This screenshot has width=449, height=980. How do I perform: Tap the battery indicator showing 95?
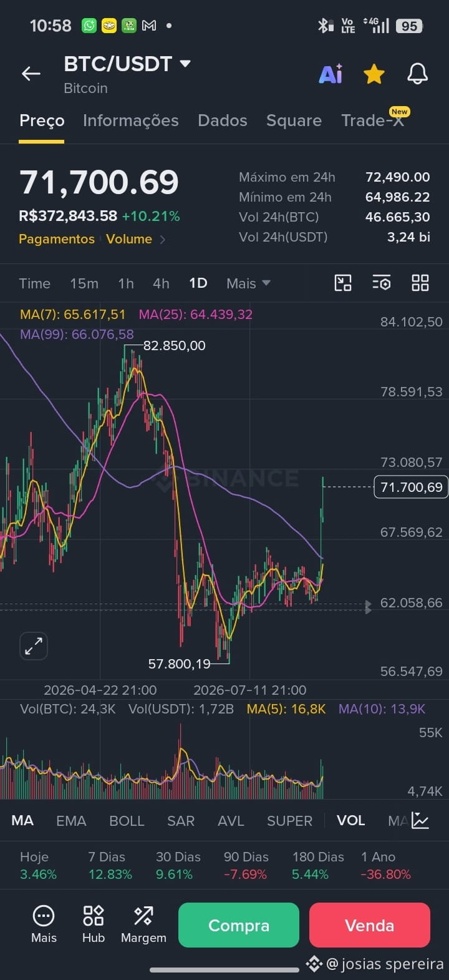[x=409, y=26]
